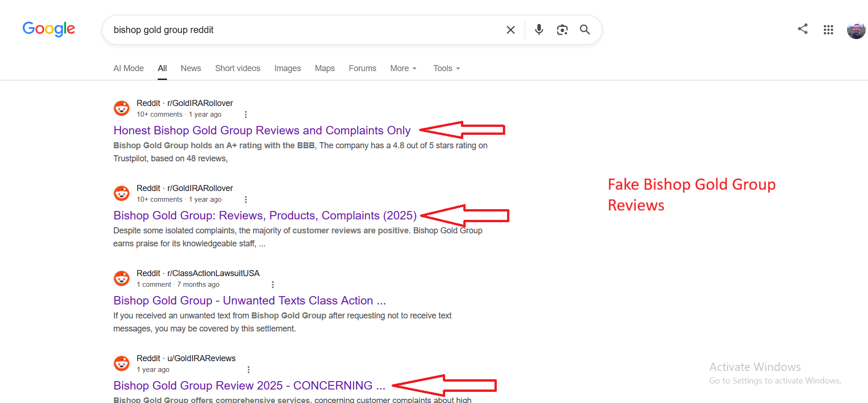The height and width of the screenshot is (403, 868).
Task: Open the Short videos tab
Action: 238,68
